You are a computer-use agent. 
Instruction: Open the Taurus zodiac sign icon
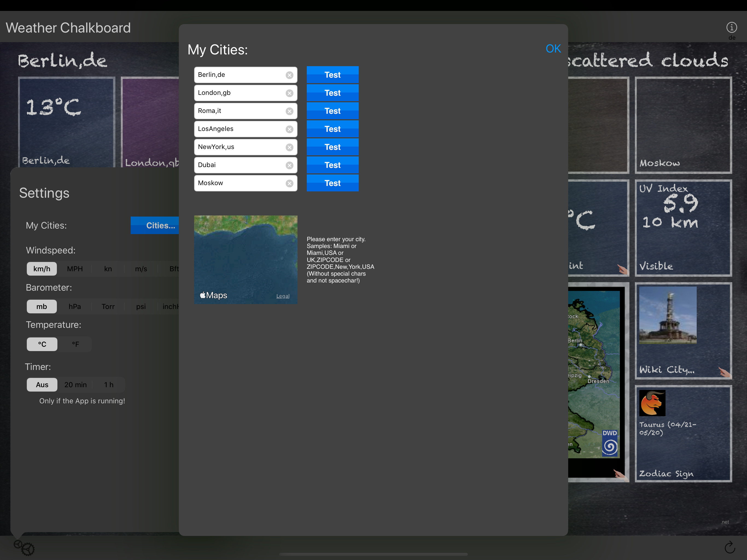652,402
